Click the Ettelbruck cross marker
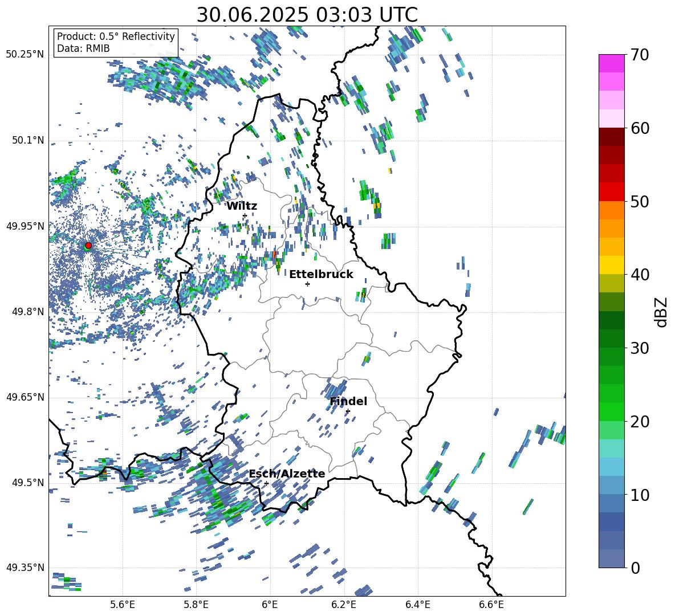The height and width of the screenshot is (616, 675). [x=307, y=284]
